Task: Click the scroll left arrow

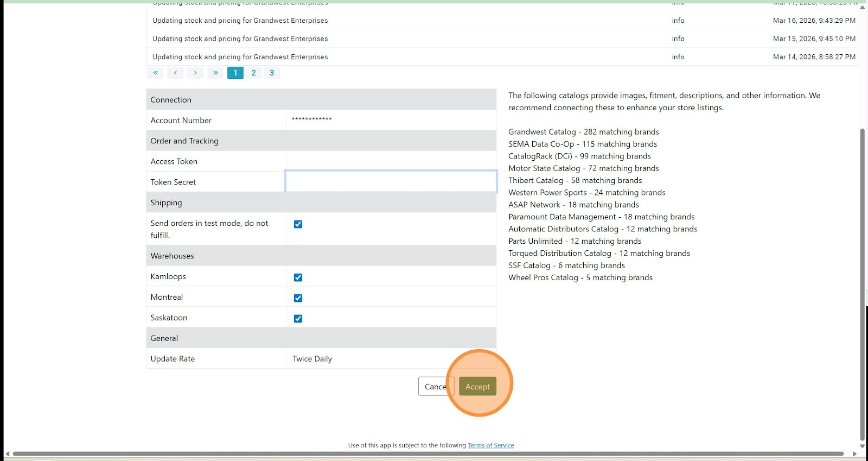Action: pyautogui.click(x=8, y=453)
